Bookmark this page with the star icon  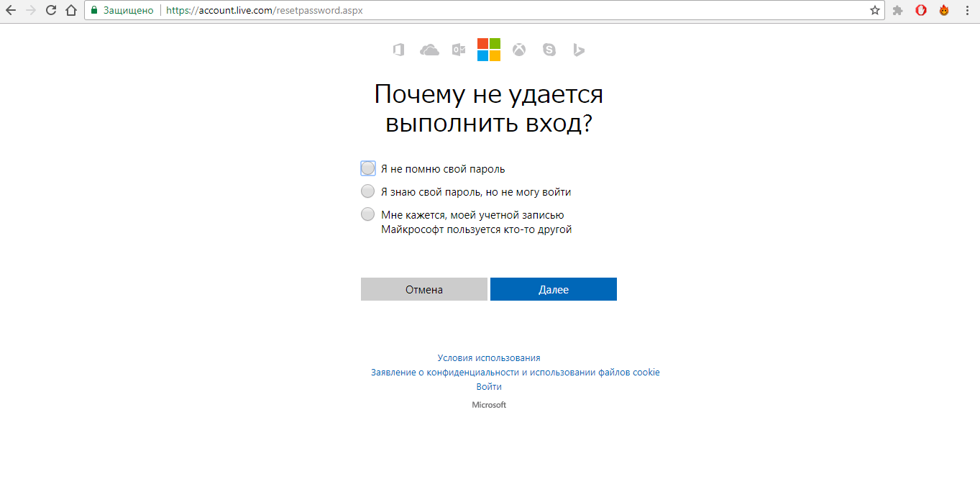pos(875,10)
